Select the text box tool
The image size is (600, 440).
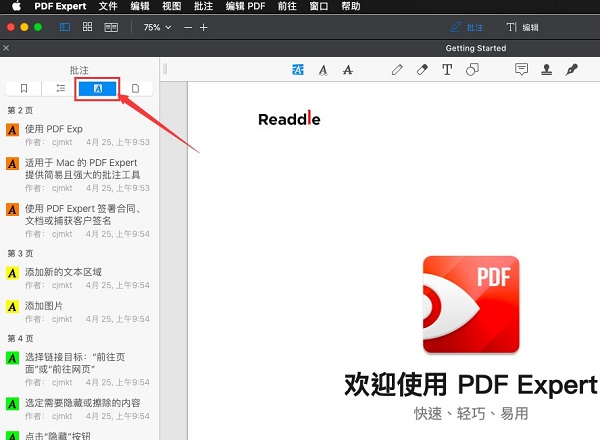coord(447,70)
